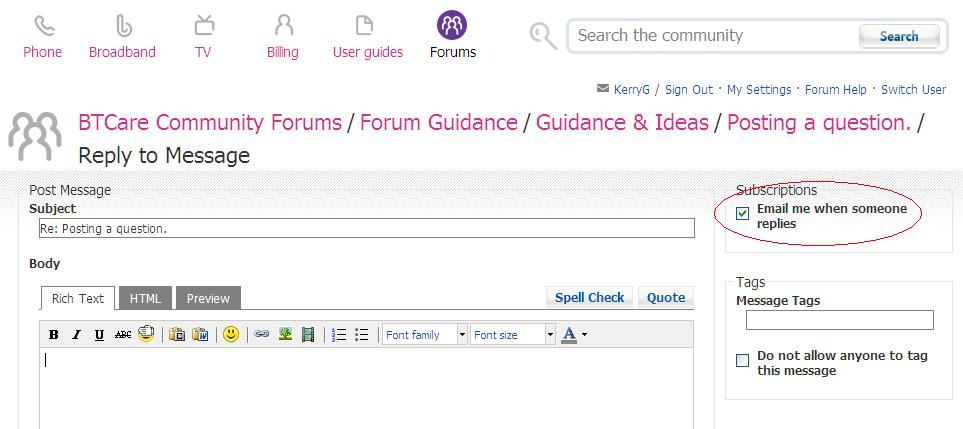Click the envelope icon next to KerryG
963x429 pixels.
pyautogui.click(x=602, y=88)
